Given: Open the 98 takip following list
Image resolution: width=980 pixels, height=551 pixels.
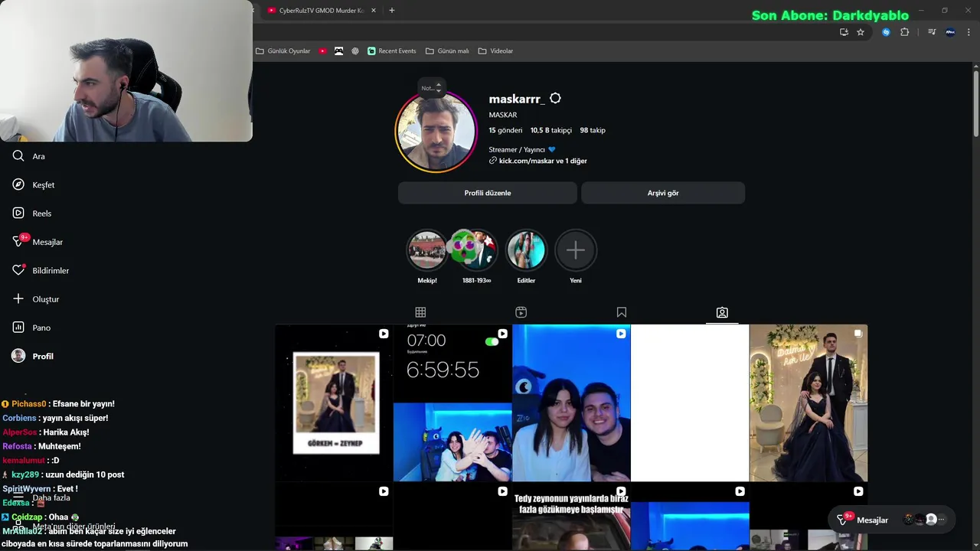Looking at the screenshot, I should pos(593,130).
